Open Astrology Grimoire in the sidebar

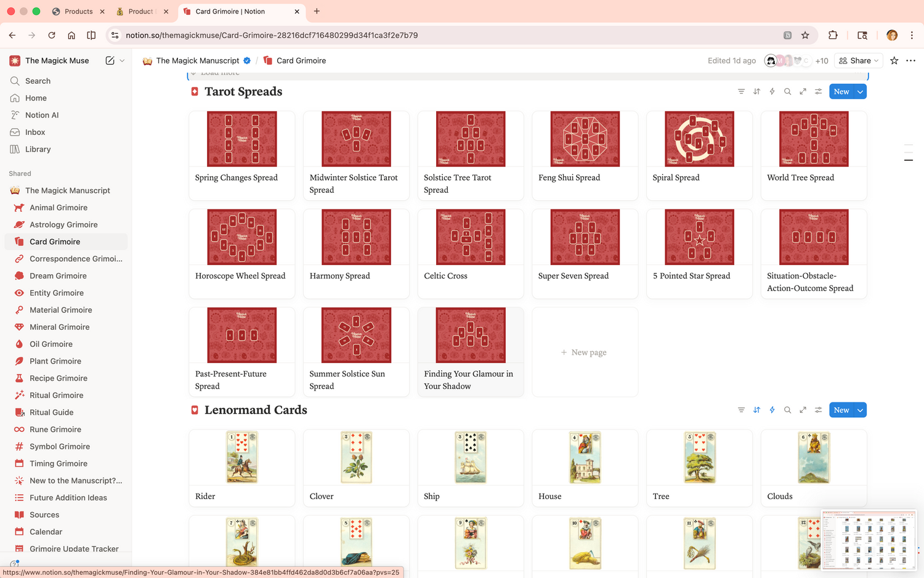tap(66, 224)
